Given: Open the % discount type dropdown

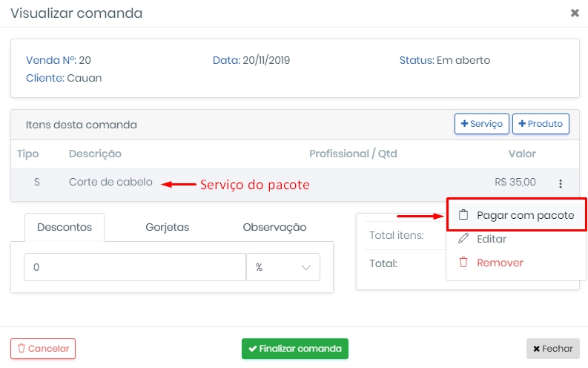Looking at the screenshot, I should click(x=283, y=267).
